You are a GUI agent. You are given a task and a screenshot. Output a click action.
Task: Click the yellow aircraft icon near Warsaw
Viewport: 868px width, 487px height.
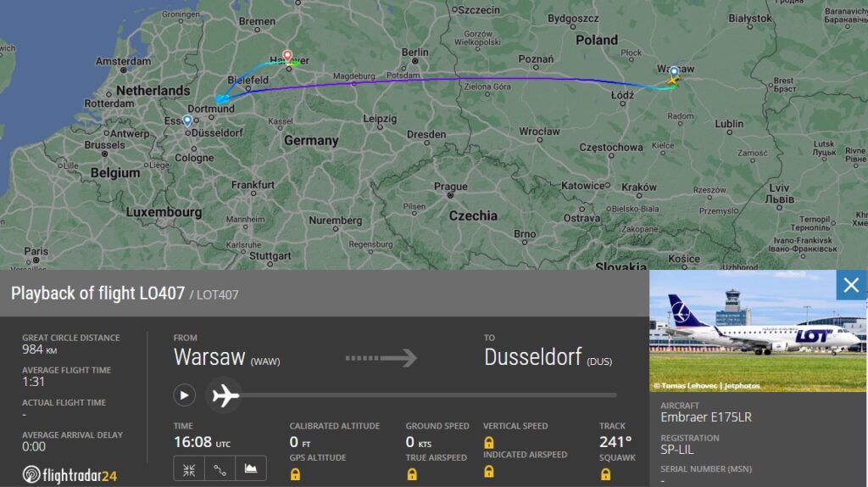point(673,81)
